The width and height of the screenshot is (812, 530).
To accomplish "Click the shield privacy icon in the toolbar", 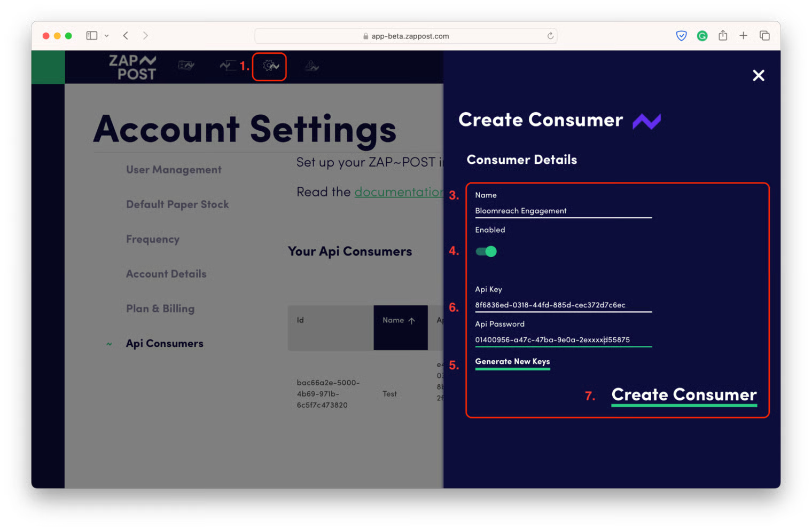I will tap(681, 35).
